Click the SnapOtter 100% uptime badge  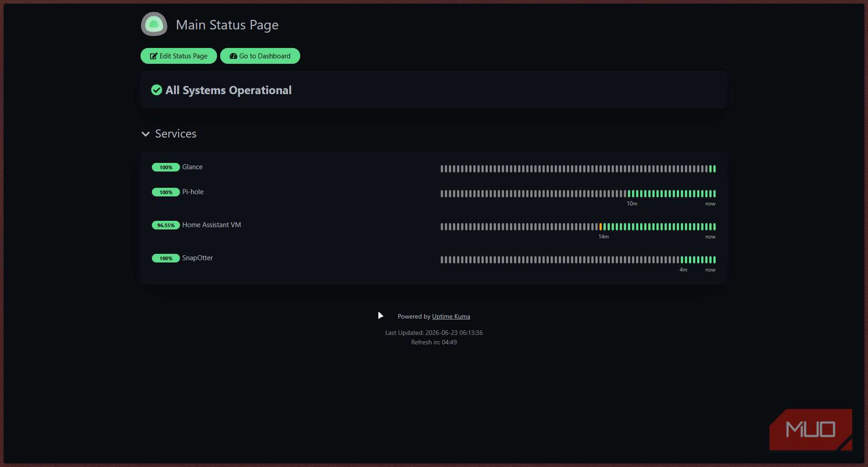(166, 258)
